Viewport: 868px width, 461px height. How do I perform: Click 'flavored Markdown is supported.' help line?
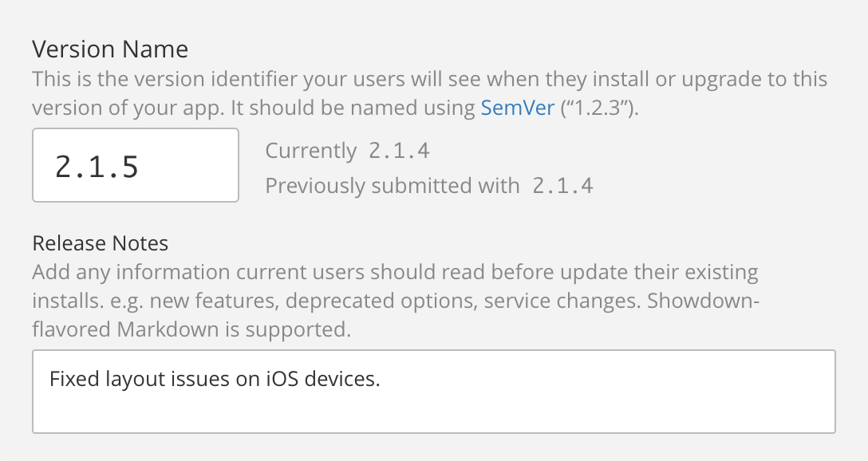[x=191, y=329]
